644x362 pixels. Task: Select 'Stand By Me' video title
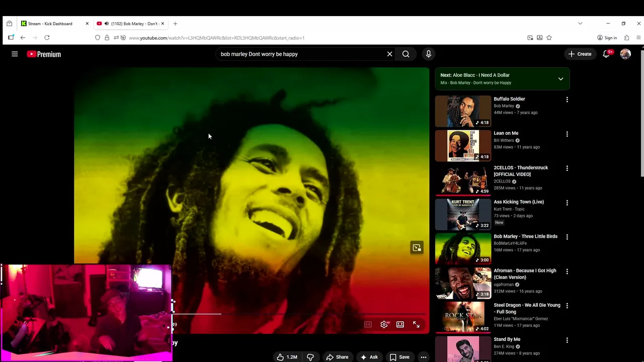(x=507, y=339)
